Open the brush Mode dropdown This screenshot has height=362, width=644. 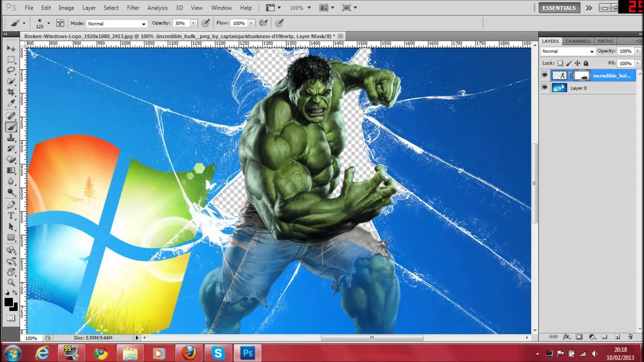(x=116, y=24)
